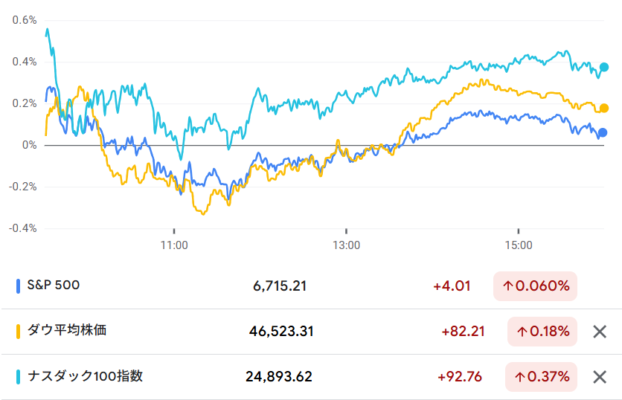Click the 11:00 time axis label
The width and height of the screenshot is (622, 400).
(174, 243)
